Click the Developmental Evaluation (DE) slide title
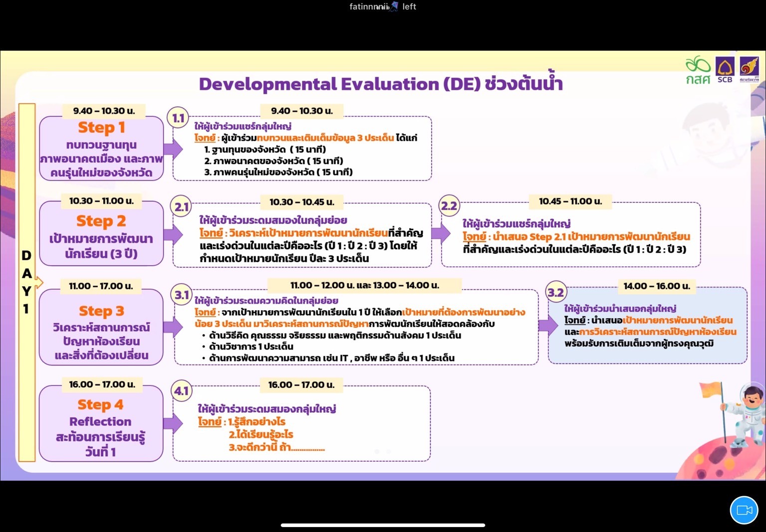 click(380, 84)
